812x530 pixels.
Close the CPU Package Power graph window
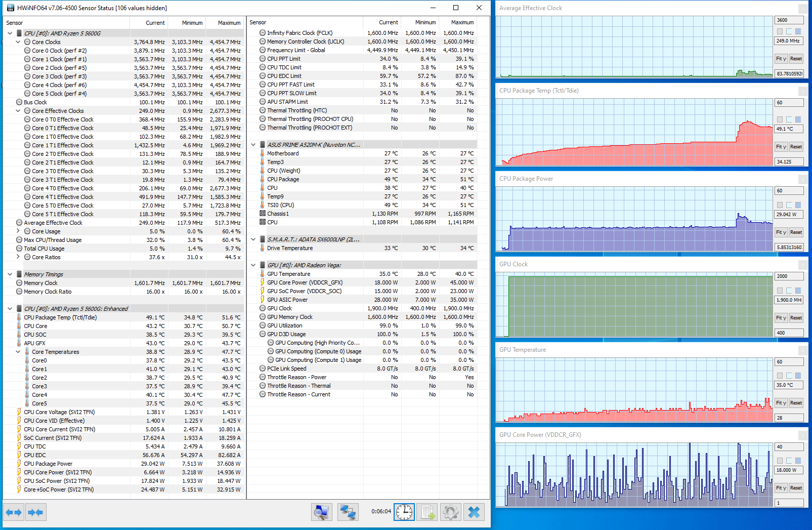coord(803,179)
